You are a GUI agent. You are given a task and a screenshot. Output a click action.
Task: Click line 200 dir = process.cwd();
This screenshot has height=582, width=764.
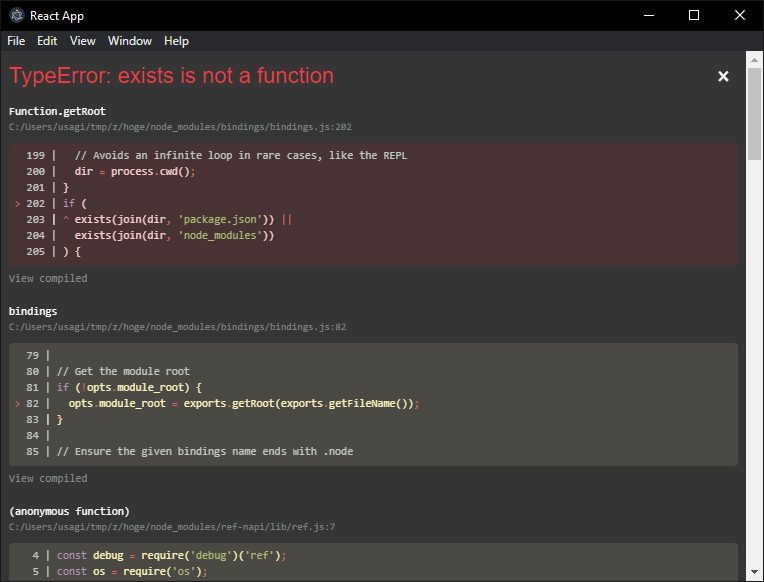tap(134, 172)
